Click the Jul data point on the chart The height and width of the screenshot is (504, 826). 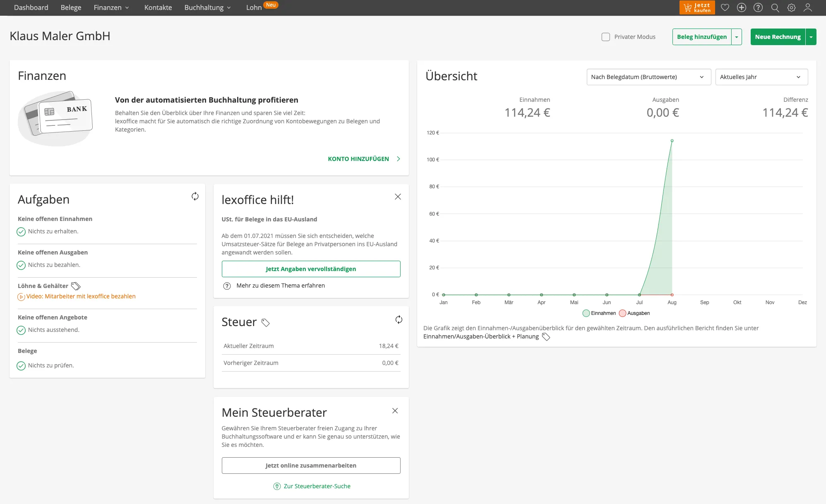coord(639,295)
